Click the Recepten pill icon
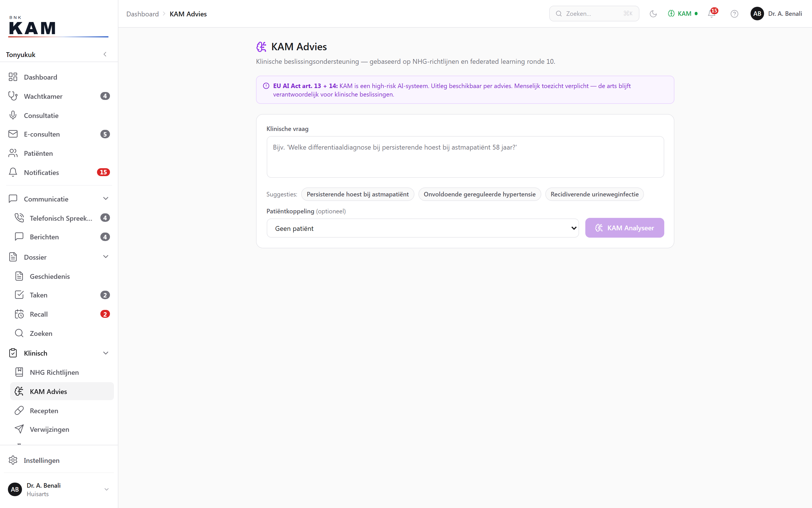Image resolution: width=812 pixels, height=508 pixels. (x=19, y=411)
